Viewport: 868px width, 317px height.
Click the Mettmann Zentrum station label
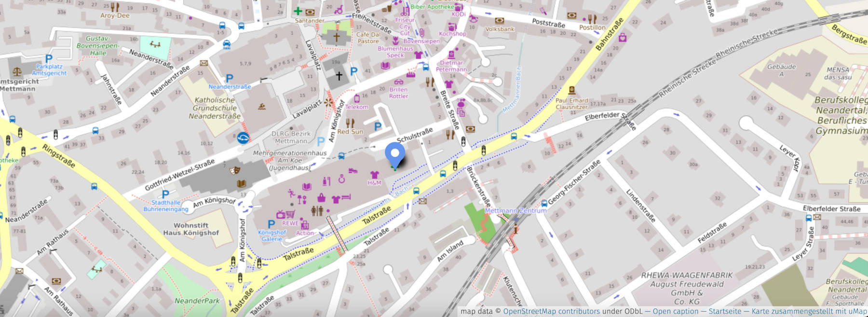515,211
